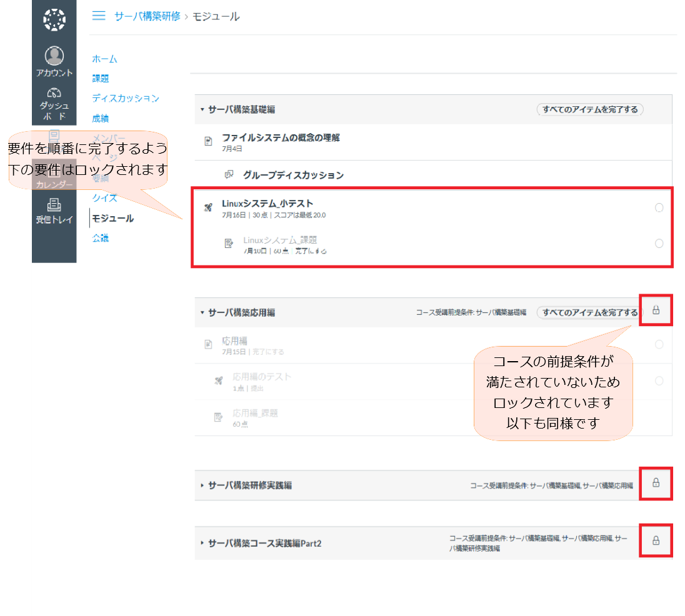Click '7月16日 | 30点' quiz details text
The width and height of the screenshot is (685, 616).
[244, 216]
